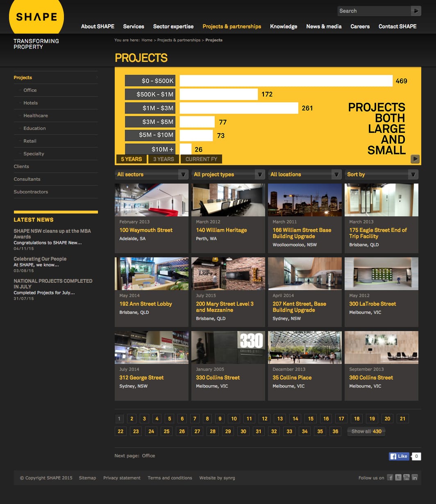Click the Show all 430 button

[366, 431]
